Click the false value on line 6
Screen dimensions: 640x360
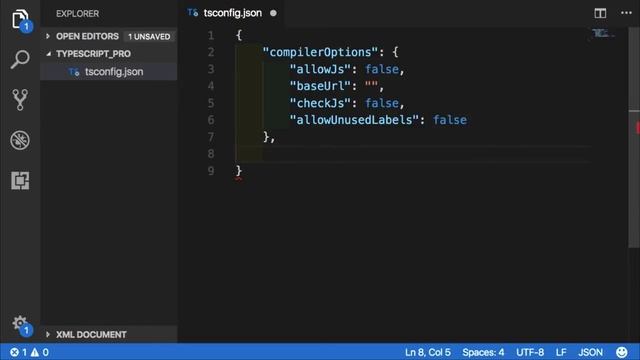point(449,120)
